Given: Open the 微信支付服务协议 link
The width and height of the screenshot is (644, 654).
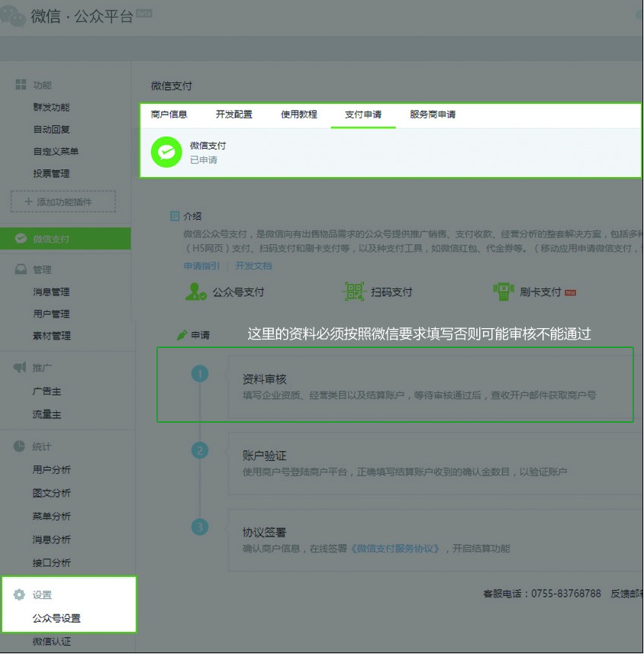Looking at the screenshot, I should click(x=394, y=549).
